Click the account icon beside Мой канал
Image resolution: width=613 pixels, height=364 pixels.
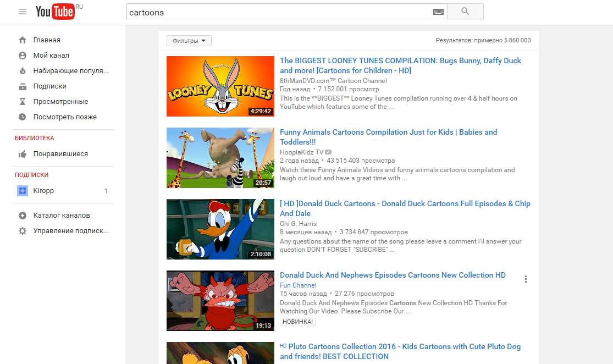(23, 56)
